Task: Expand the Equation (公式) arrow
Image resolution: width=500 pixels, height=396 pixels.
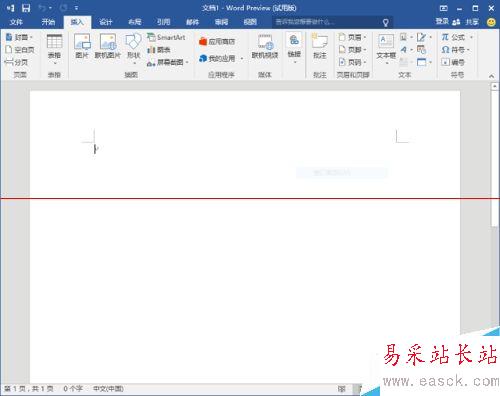Action: (471, 37)
